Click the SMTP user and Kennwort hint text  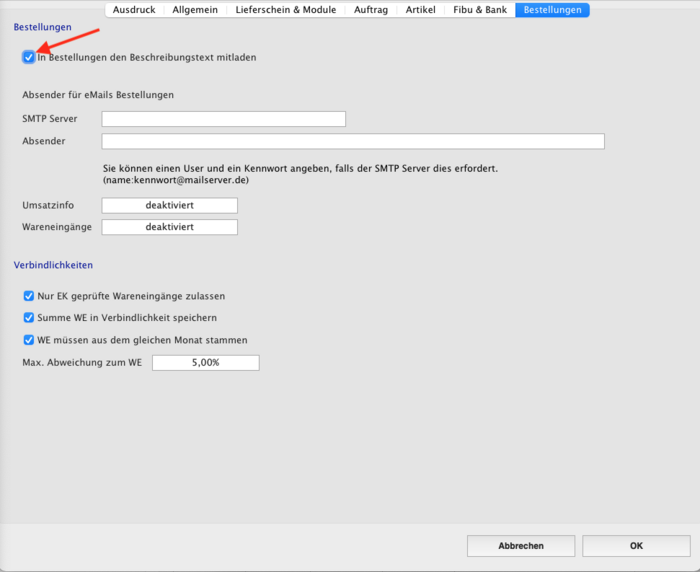click(300, 174)
